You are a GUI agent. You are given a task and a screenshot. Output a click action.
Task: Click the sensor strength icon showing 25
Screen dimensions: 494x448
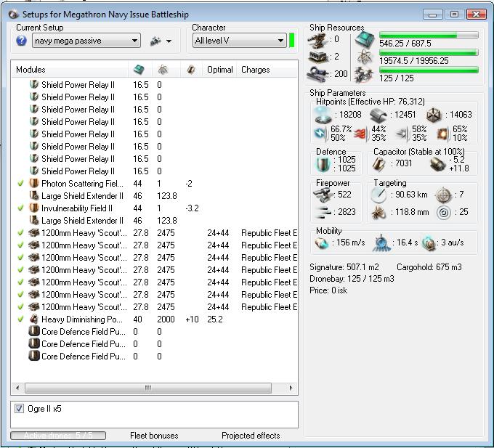[444, 213]
